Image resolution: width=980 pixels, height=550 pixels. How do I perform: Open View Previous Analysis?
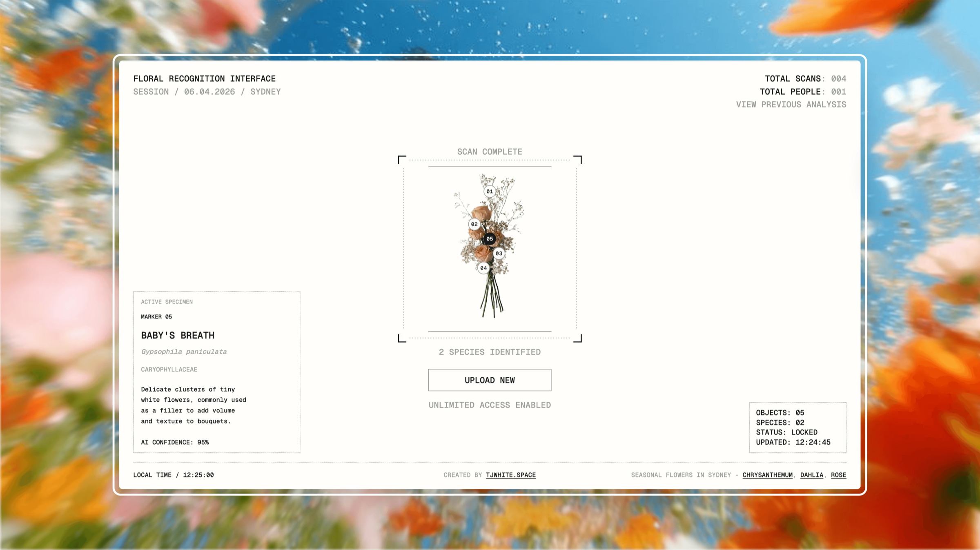point(791,105)
